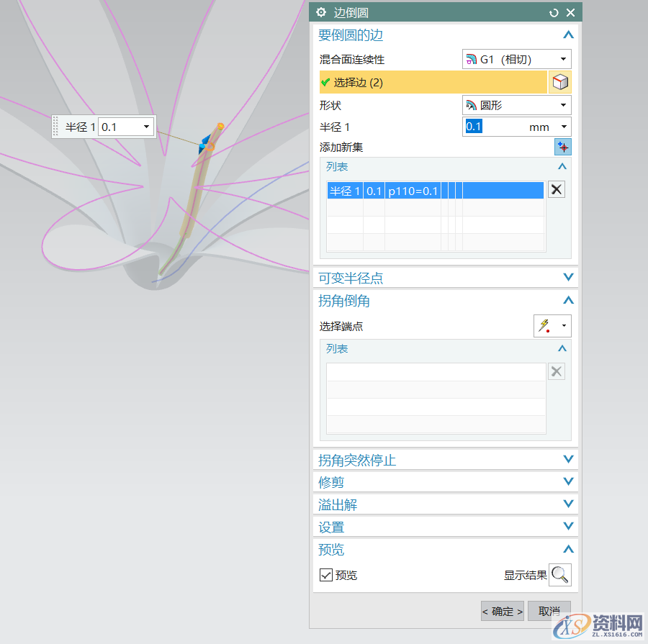Click the reset icon in the dialog header
The image size is (648, 644).
[x=553, y=12]
